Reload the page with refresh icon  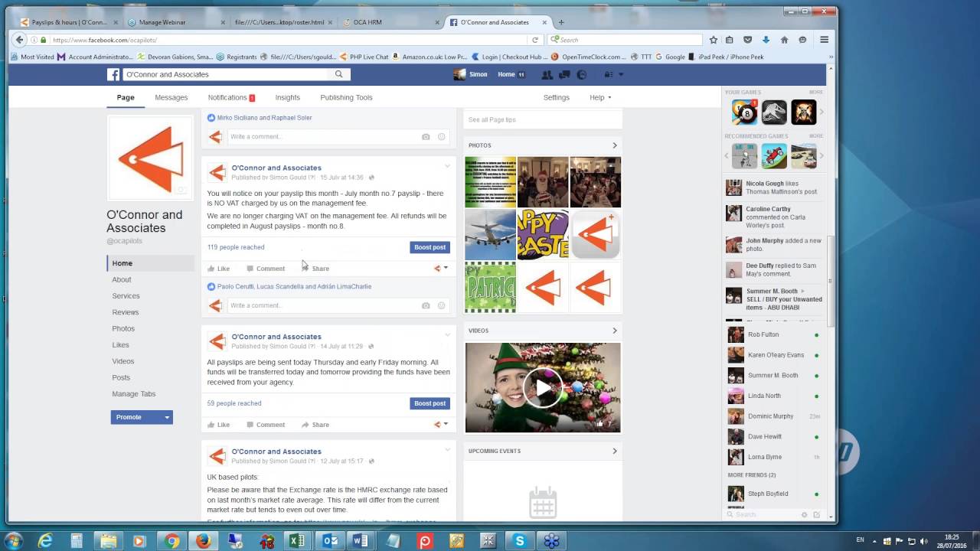pyautogui.click(x=535, y=40)
